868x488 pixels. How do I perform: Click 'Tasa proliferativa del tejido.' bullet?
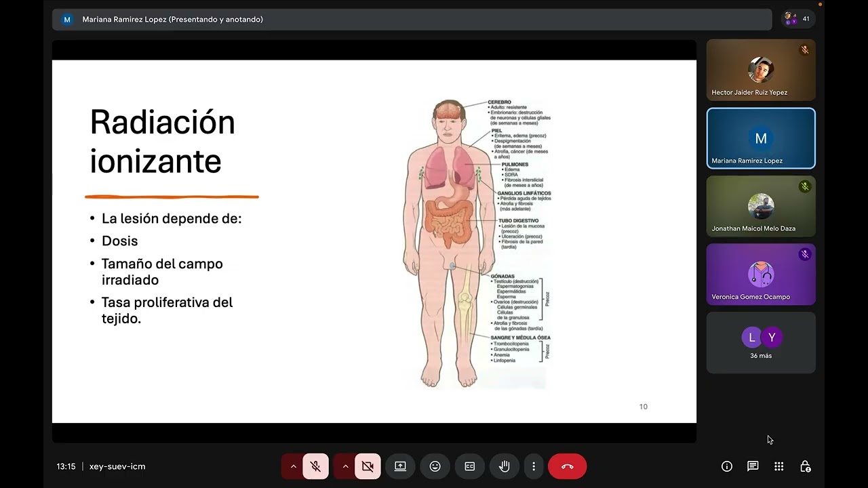point(167,310)
